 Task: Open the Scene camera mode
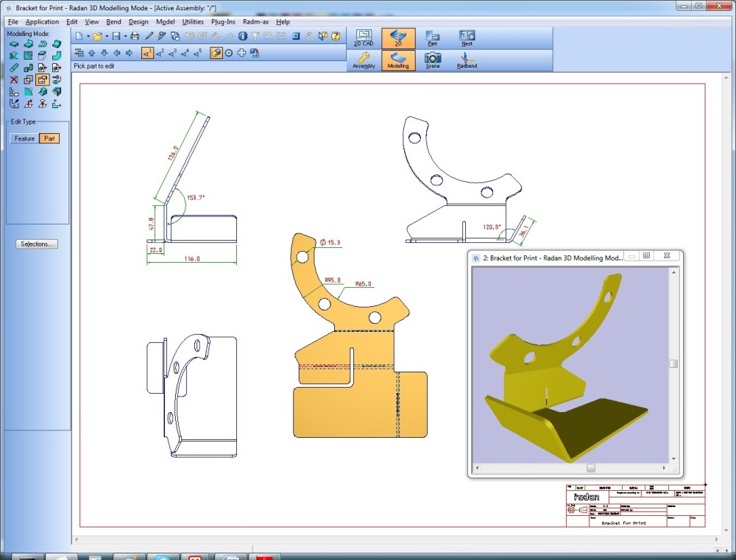click(x=433, y=60)
